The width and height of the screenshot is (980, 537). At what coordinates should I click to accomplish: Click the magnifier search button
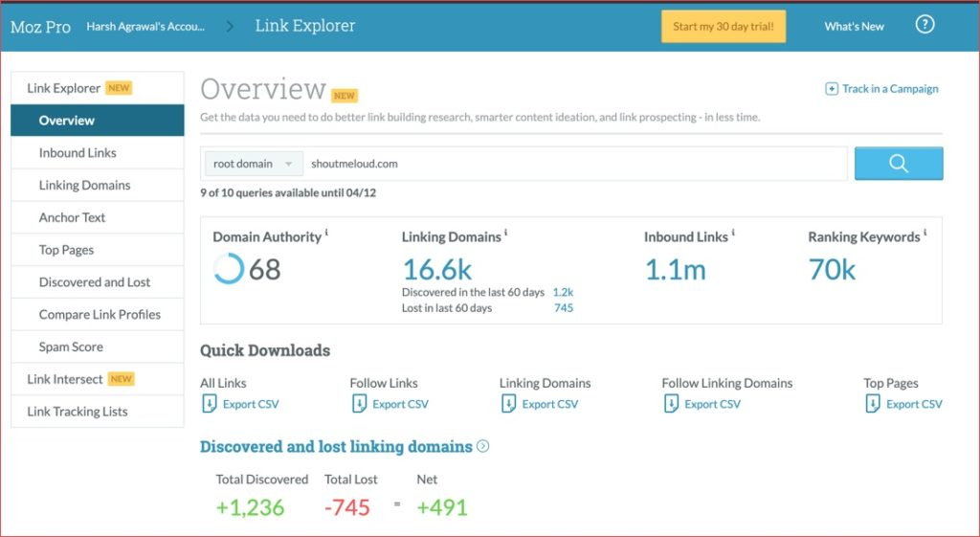(x=899, y=164)
